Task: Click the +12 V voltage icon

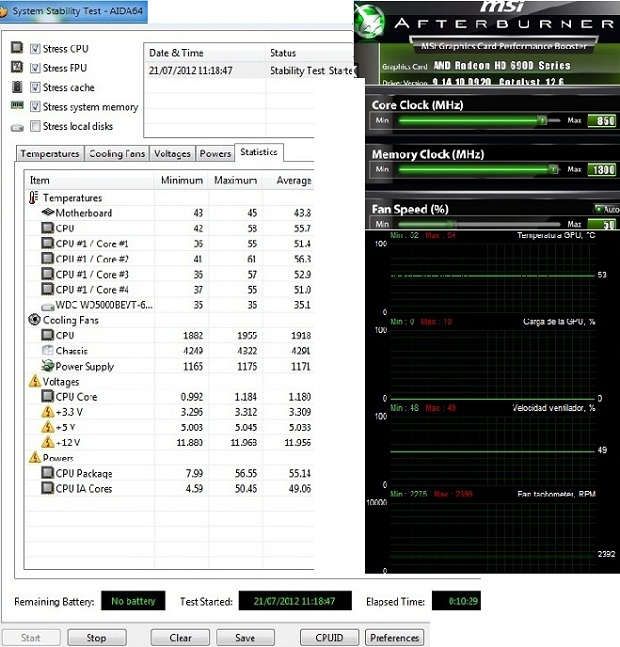Action: point(48,442)
